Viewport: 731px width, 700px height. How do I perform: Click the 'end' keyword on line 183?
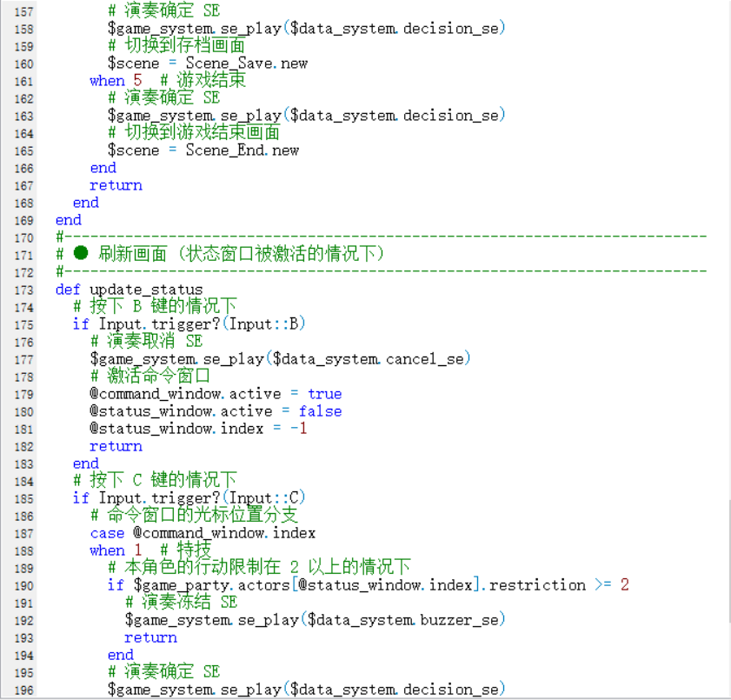pos(86,463)
